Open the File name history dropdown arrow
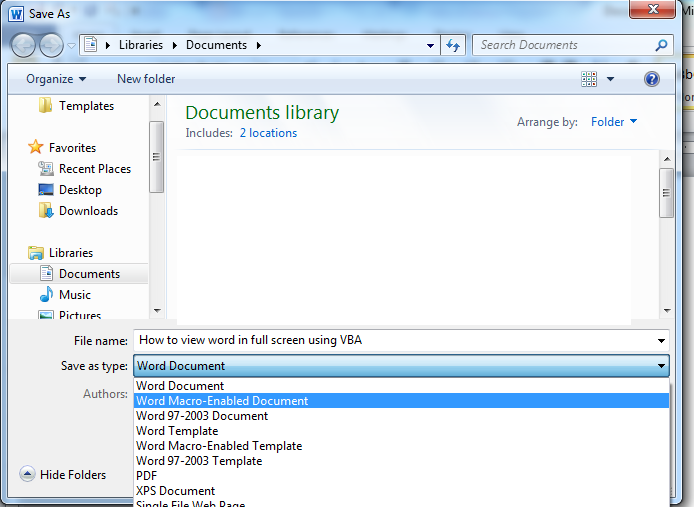694x507 pixels. click(661, 341)
